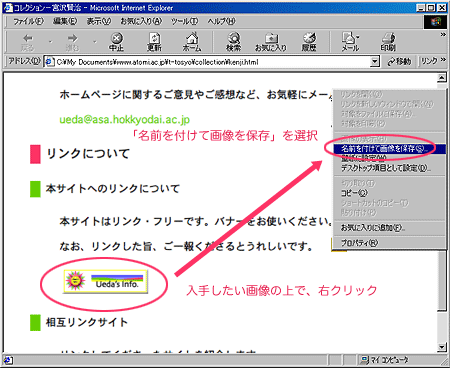The image size is (450, 368).
Task: Go to the Home (ホーム) page icon
Action: (x=192, y=42)
